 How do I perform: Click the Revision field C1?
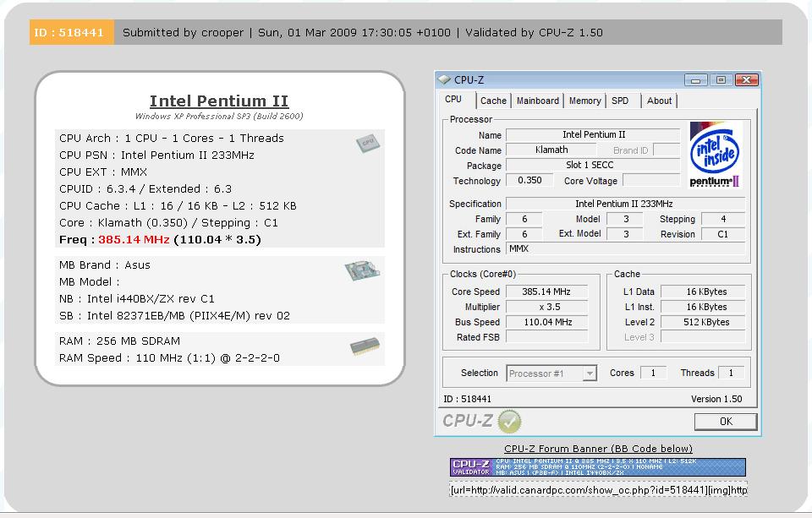723,234
